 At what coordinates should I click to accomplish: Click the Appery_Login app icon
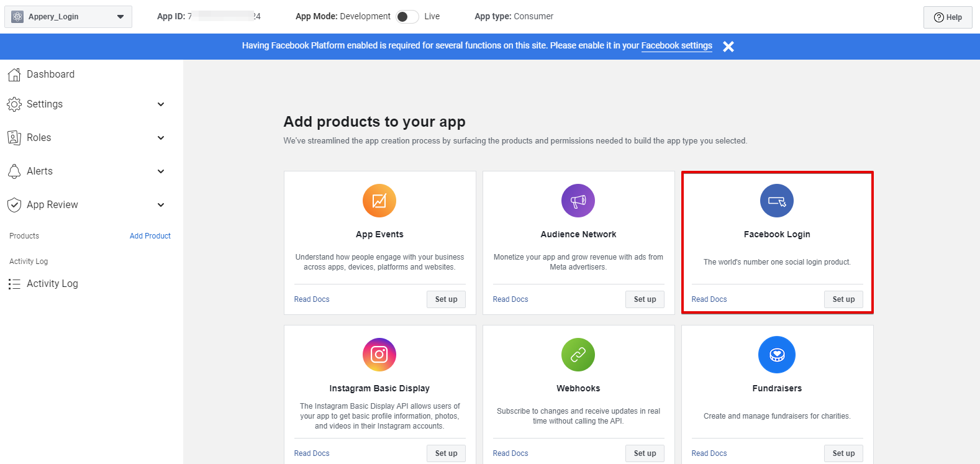coord(17,17)
